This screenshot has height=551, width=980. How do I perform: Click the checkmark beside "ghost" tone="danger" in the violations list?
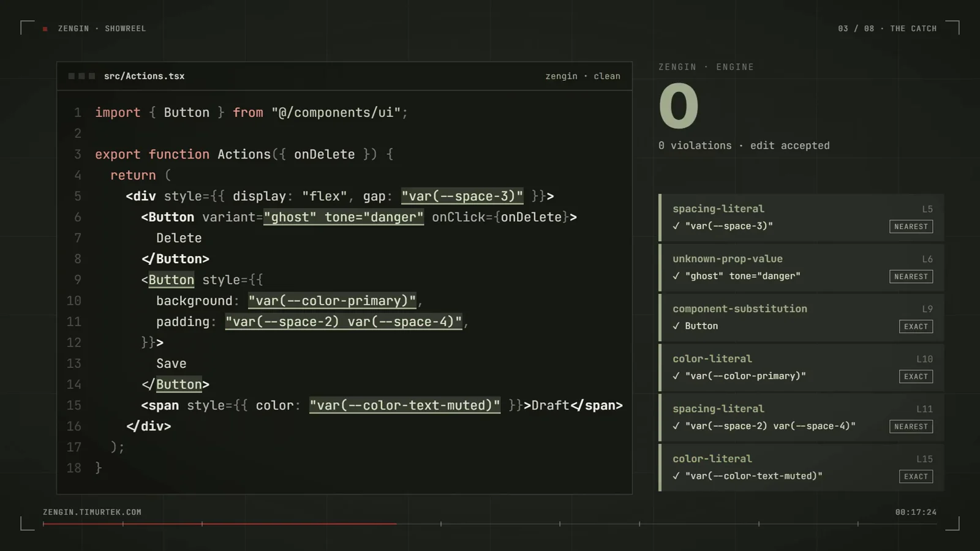click(x=676, y=276)
